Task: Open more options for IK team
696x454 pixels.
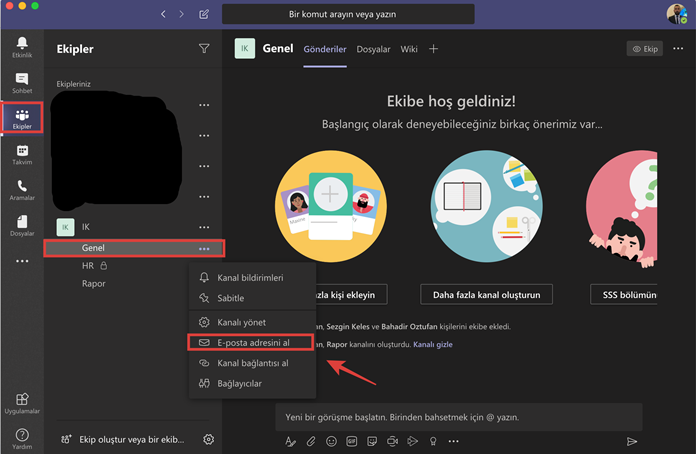Action: pyautogui.click(x=204, y=227)
